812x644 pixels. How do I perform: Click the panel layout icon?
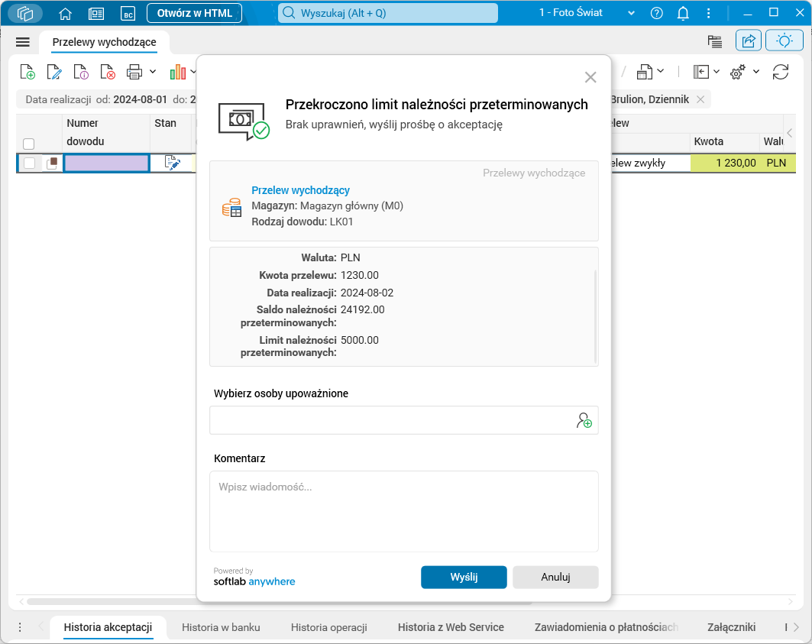coord(701,72)
